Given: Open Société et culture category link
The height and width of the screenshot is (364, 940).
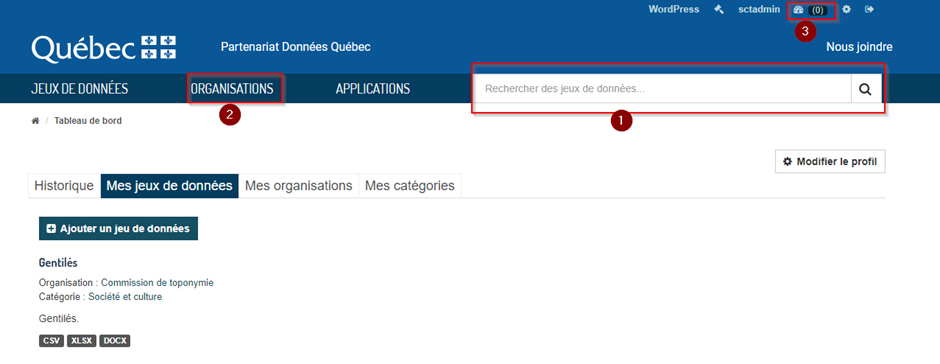Looking at the screenshot, I should click(125, 296).
